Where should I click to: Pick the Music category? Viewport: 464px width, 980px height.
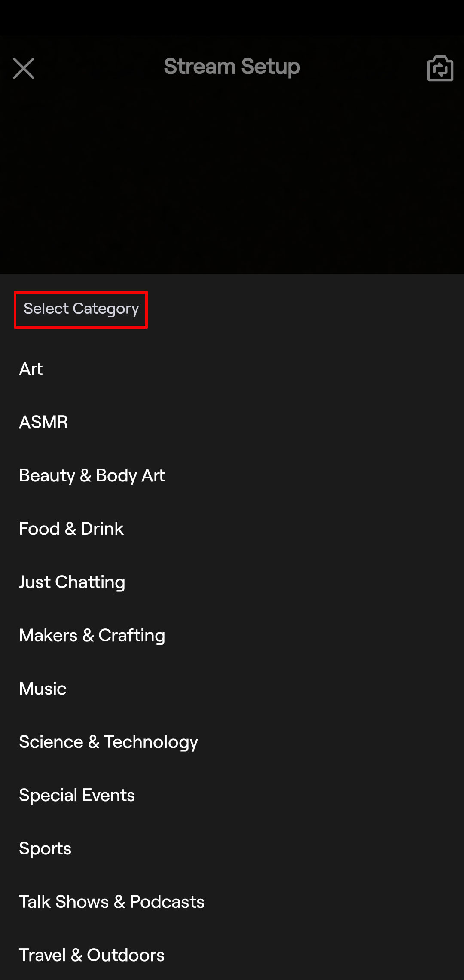pyautogui.click(x=43, y=689)
